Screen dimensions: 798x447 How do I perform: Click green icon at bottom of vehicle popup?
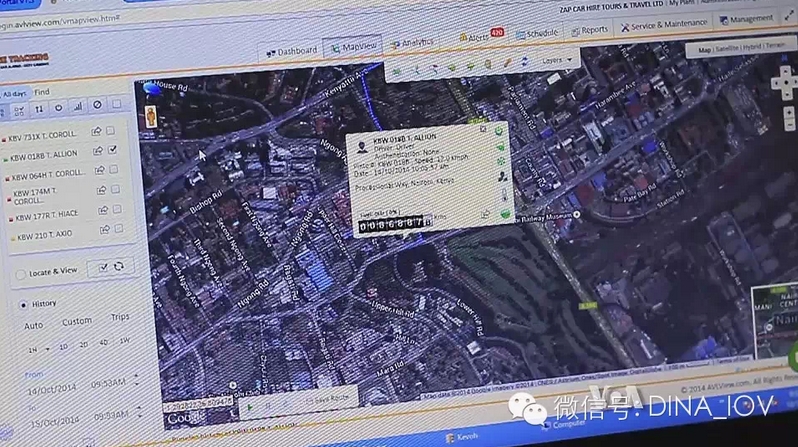coord(505,214)
